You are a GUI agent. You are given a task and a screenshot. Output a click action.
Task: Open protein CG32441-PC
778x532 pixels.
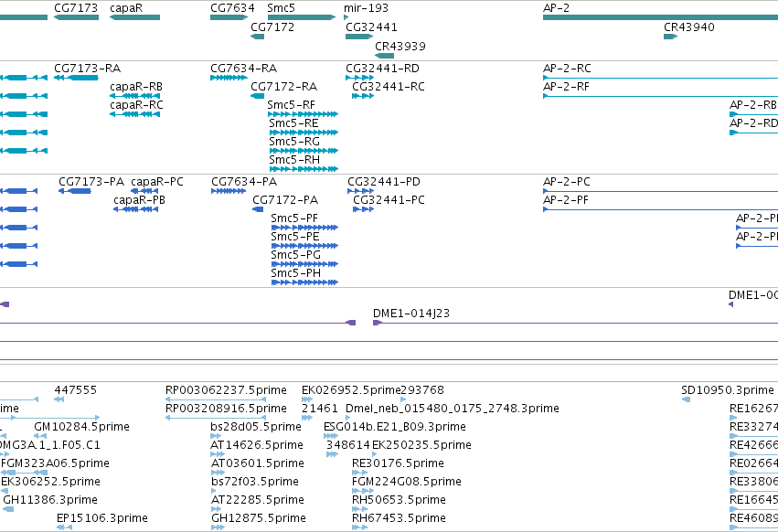pos(389,200)
